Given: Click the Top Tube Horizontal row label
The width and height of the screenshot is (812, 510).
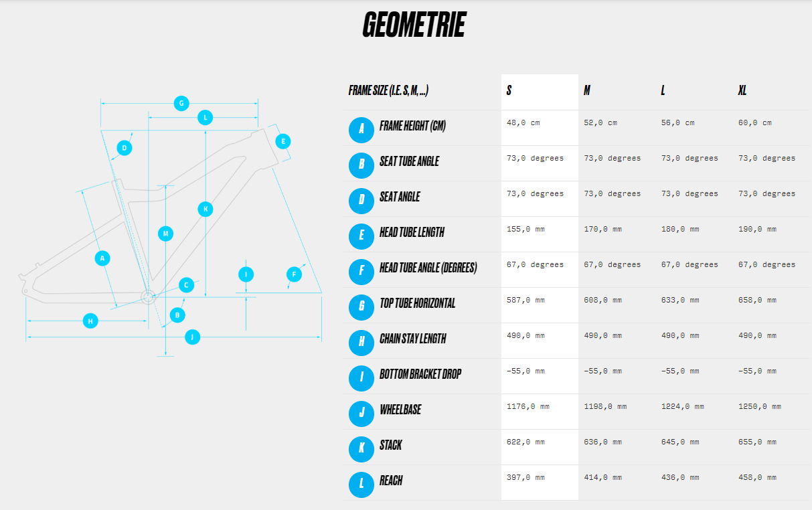Looking at the screenshot, I should coord(417,303).
